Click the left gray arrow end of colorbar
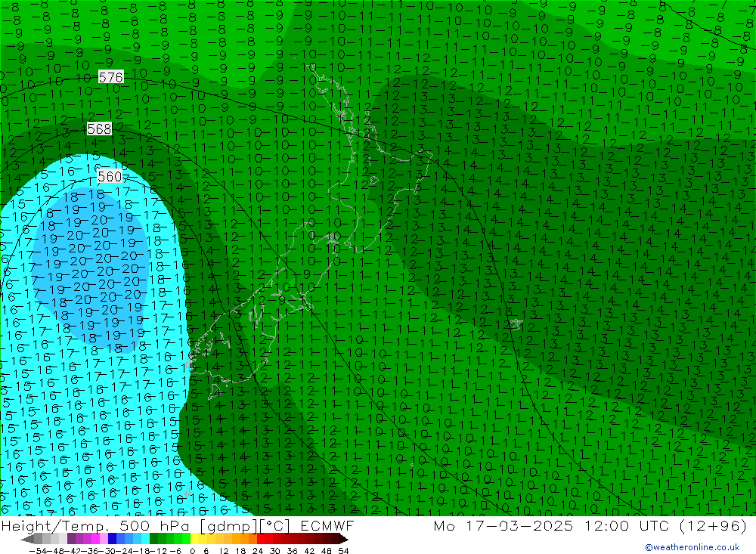The height and width of the screenshot is (554, 756). pos(27,539)
